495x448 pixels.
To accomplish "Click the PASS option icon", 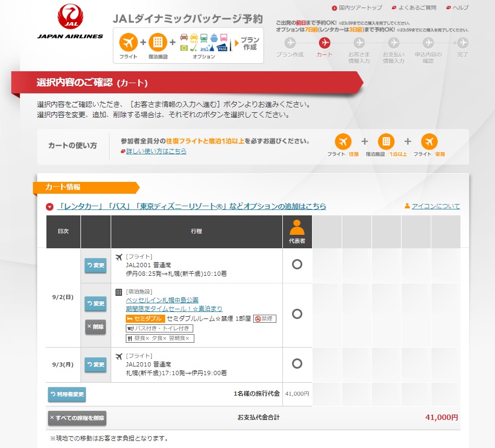I will click(222, 48).
